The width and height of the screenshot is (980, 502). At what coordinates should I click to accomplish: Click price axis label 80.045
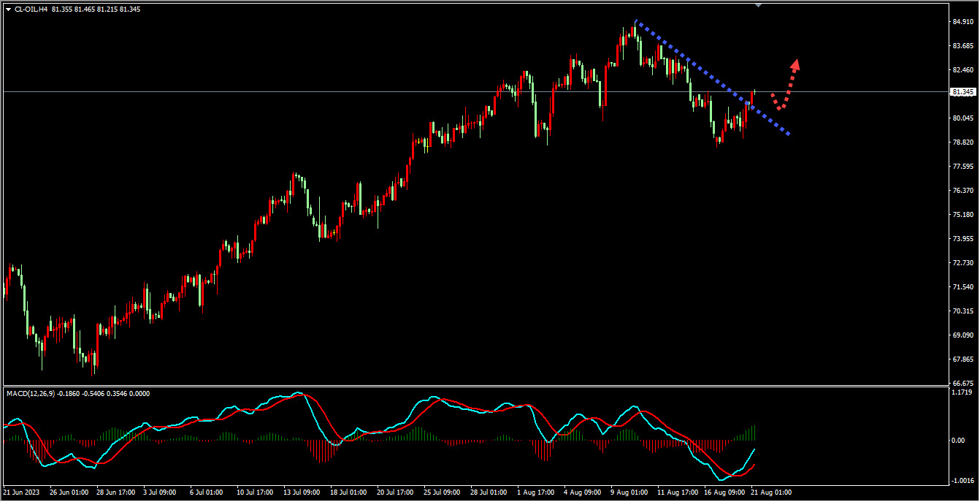(x=964, y=118)
